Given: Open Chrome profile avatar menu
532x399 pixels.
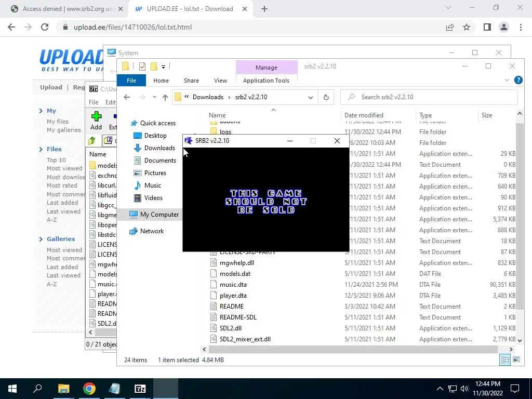Looking at the screenshot, I should pyautogui.click(x=504, y=27).
